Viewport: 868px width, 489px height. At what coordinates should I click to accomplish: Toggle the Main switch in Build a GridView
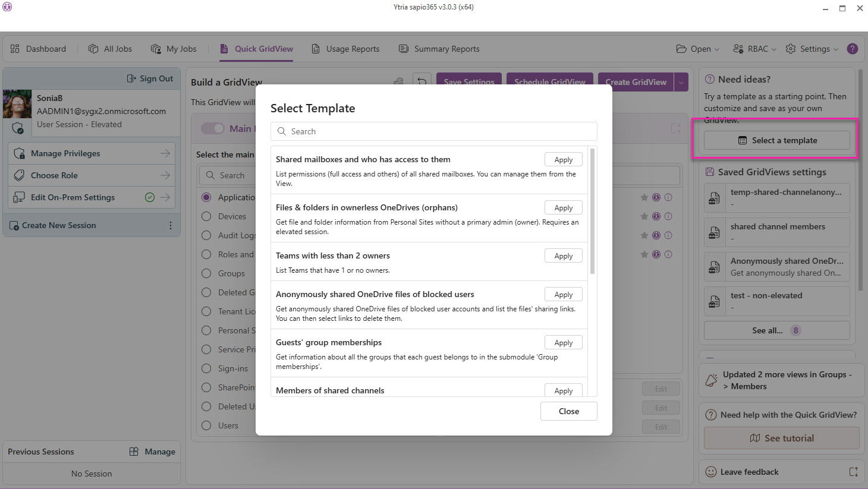click(x=212, y=128)
